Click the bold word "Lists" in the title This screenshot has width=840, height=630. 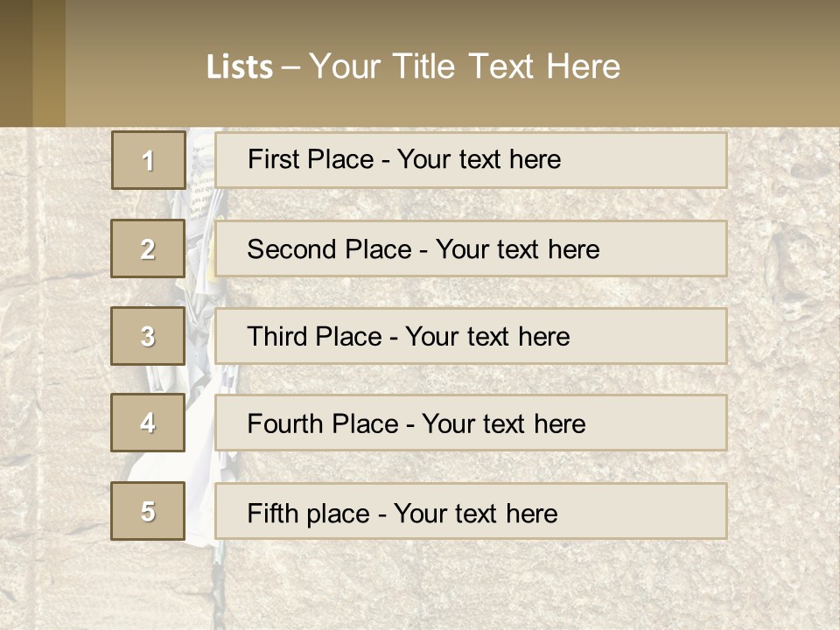(239, 67)
